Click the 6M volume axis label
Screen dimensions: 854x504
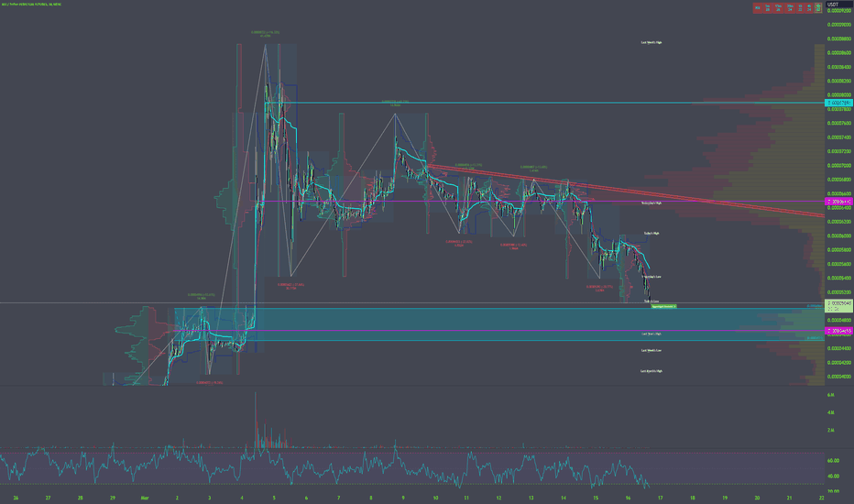pos(830,394)
